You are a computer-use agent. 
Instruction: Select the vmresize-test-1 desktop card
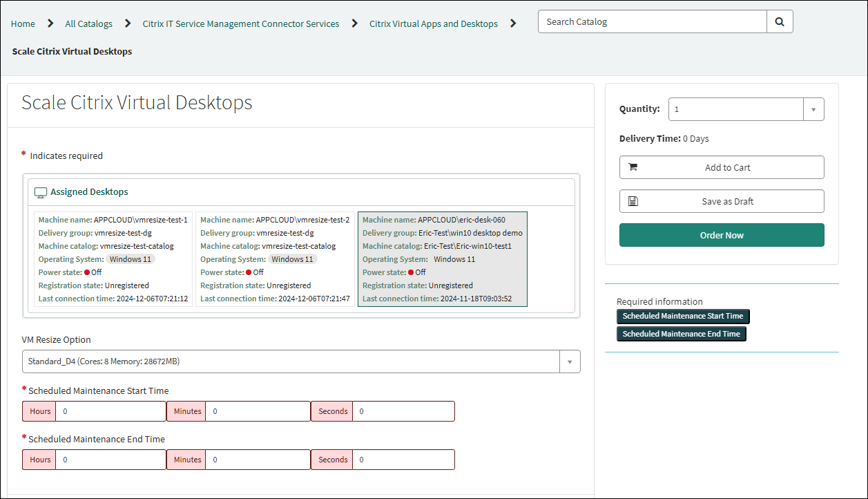point(113,259)
